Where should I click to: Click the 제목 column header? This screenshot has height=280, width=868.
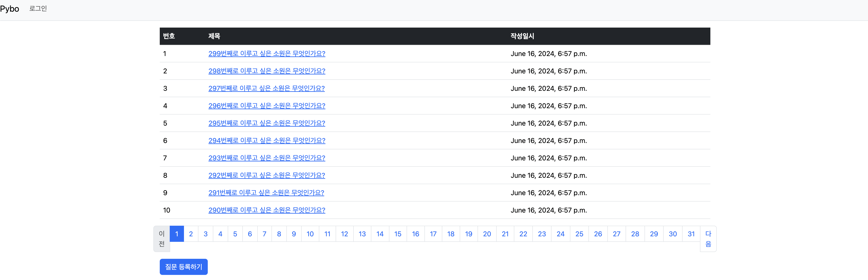[214, 36]
